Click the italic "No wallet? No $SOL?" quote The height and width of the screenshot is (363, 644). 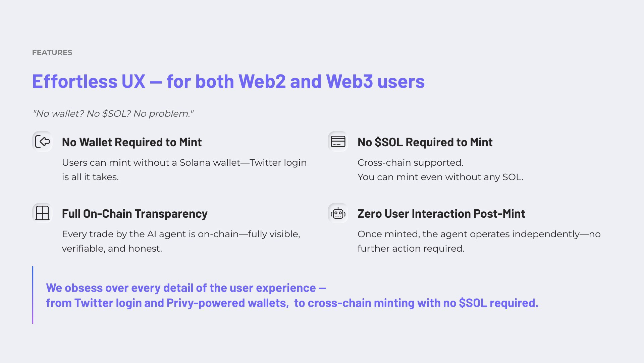click(113, 114)
